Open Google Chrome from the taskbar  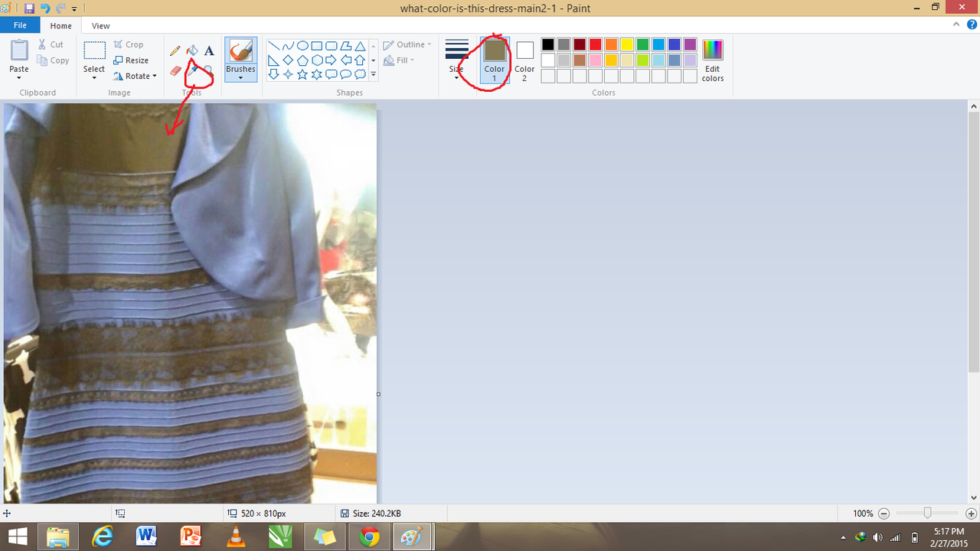coord(369,536)
